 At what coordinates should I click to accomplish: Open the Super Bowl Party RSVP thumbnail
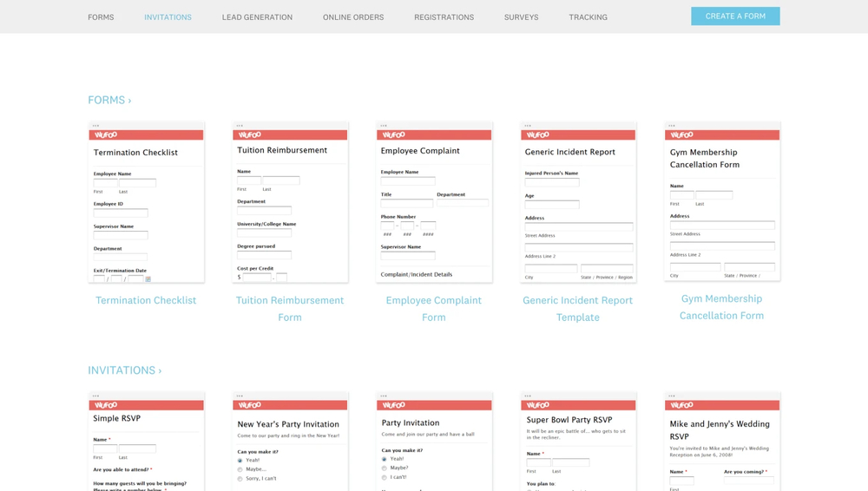coord(578,442)
